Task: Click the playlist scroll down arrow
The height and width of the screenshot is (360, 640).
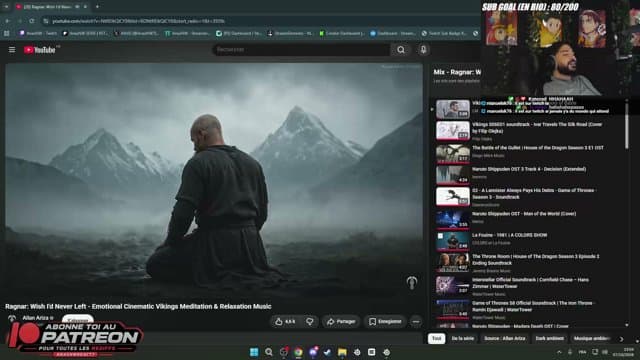Action: (627, 325)
